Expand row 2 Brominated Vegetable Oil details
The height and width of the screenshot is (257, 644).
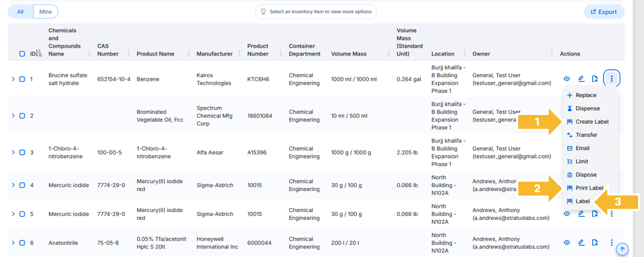13,116
